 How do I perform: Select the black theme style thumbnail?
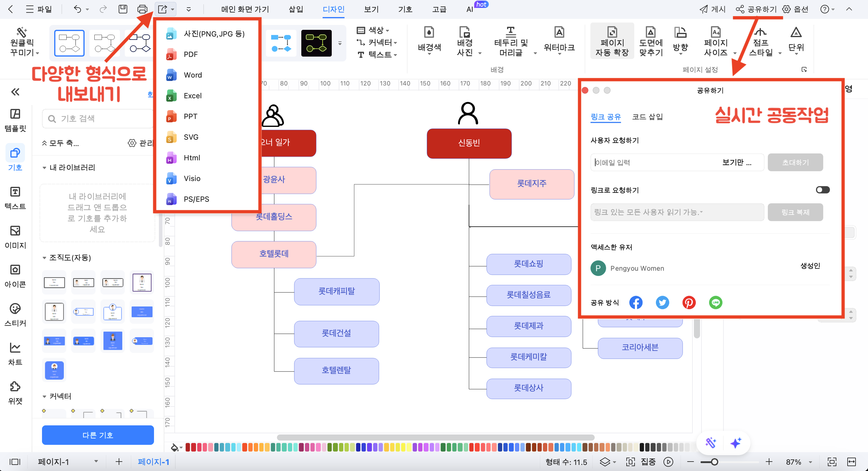click(316, 43)
